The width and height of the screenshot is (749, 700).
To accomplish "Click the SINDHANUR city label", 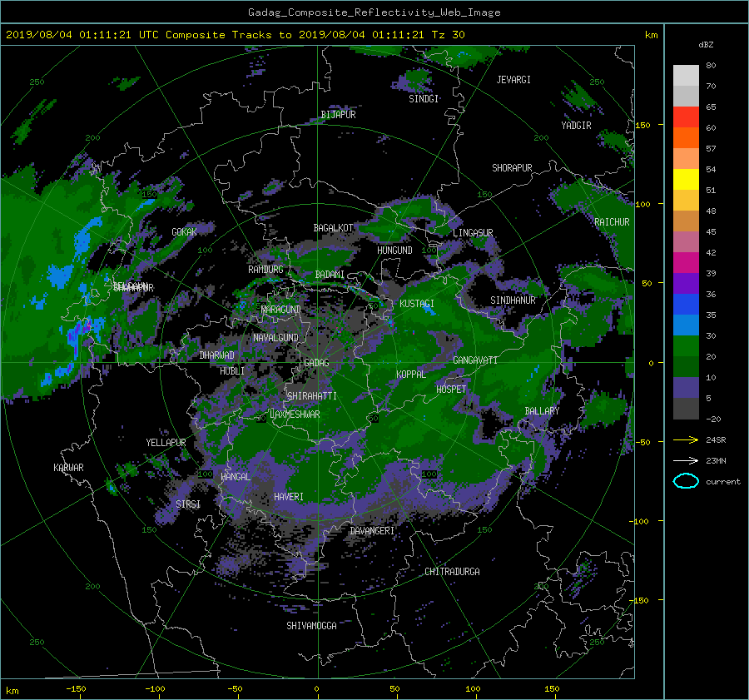I will tap(513, 300).
